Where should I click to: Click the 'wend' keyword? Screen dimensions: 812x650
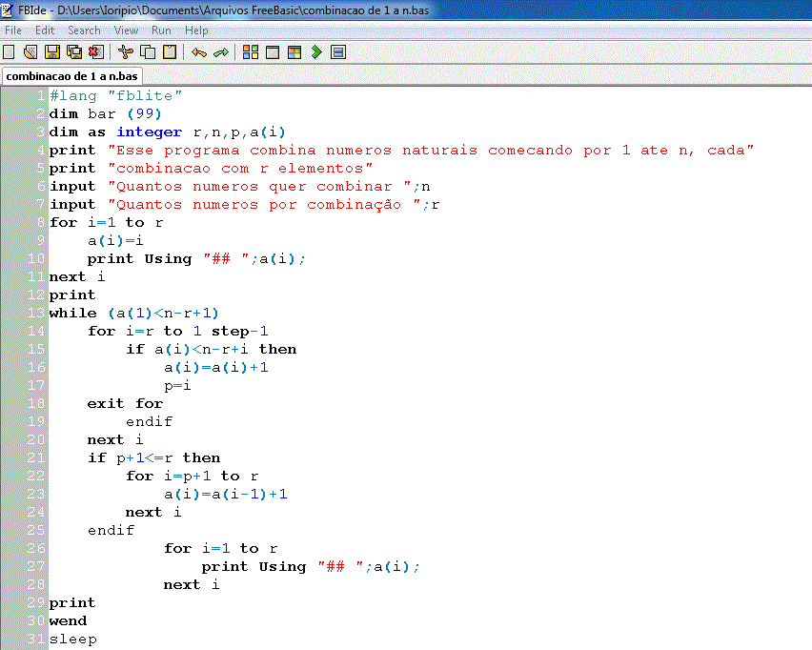click(68, 621)
